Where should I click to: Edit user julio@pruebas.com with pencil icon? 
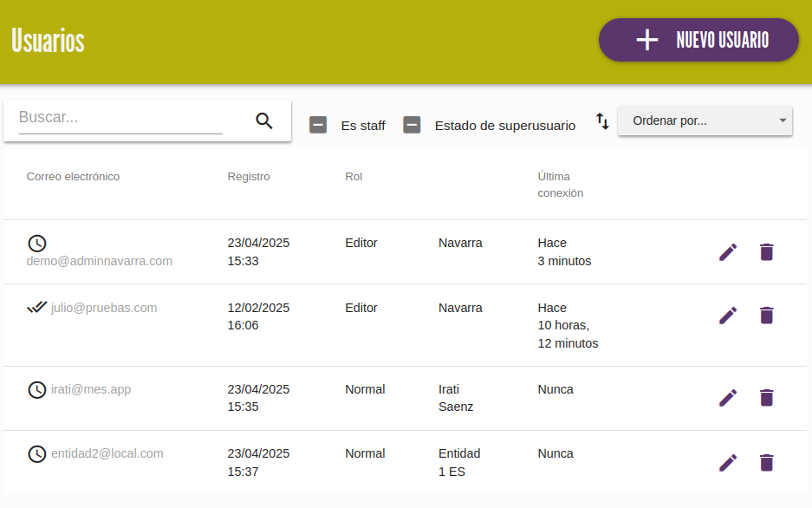click(x=728, y=316)
